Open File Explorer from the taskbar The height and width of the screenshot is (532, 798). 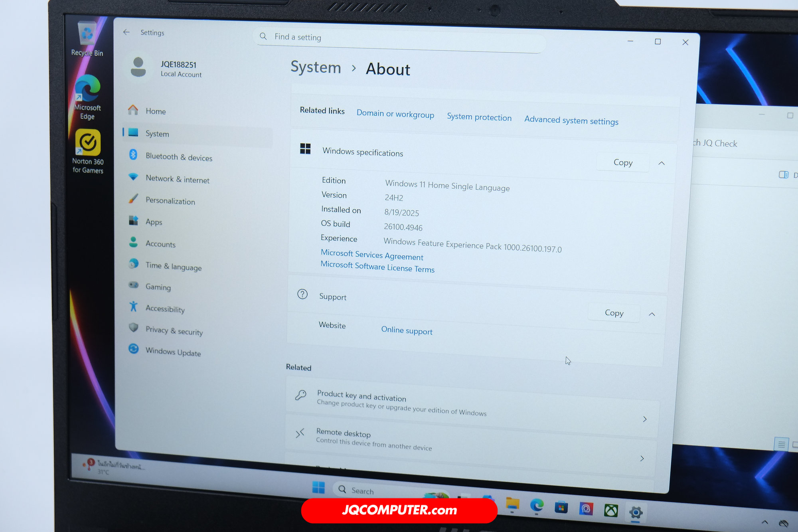(512, 504)
